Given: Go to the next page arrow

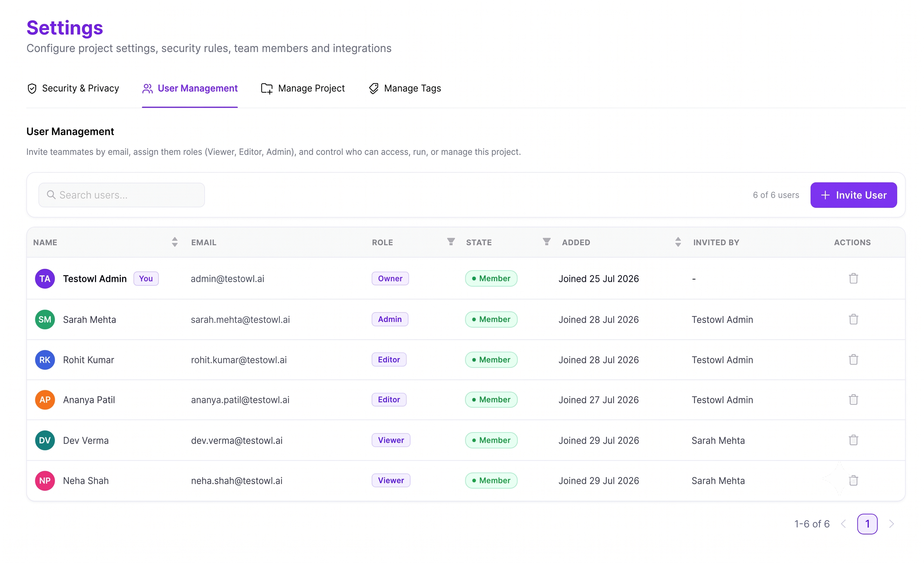Looking at the screenshot, I should pyautogui.click(x=891, y=524).
